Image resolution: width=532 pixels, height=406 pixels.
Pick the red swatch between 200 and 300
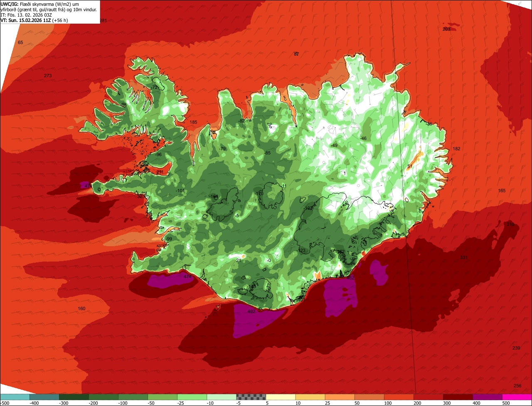click(428, 397)
